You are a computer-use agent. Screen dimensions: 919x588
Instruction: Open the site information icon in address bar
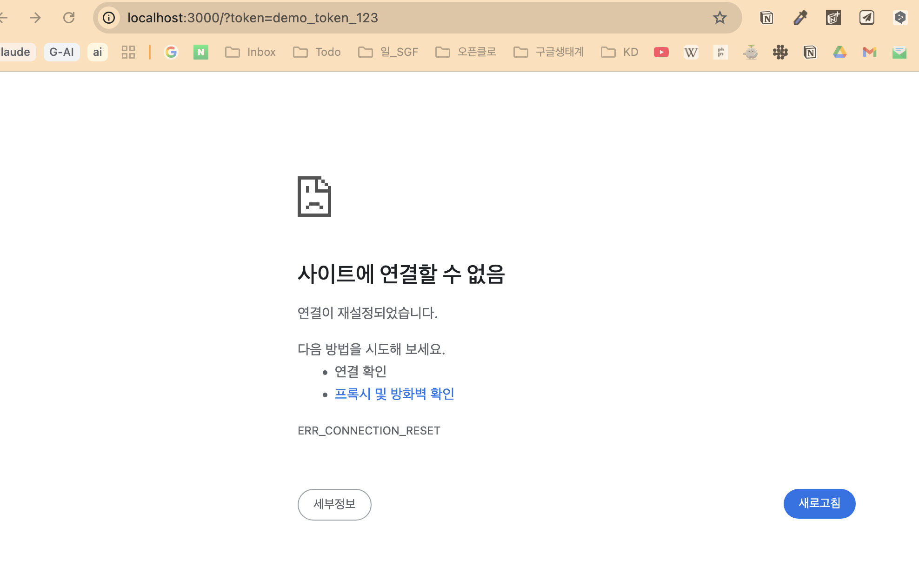click(x=109, y=18)
